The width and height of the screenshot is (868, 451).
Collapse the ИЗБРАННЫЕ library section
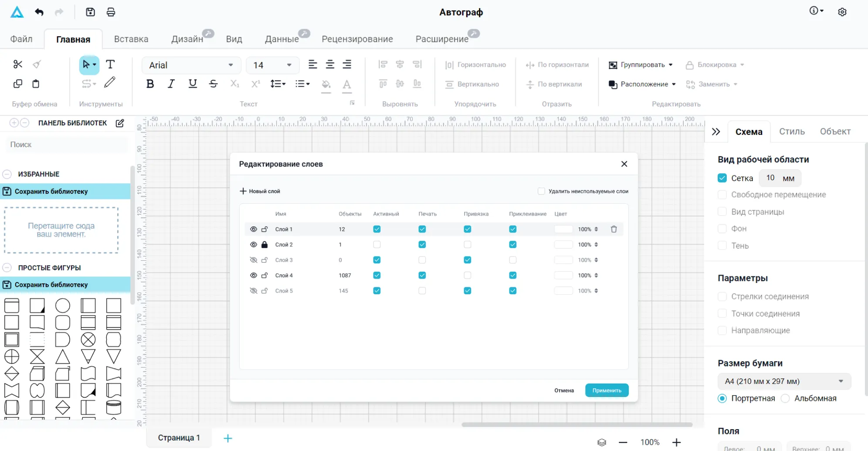tap(7, 174)
